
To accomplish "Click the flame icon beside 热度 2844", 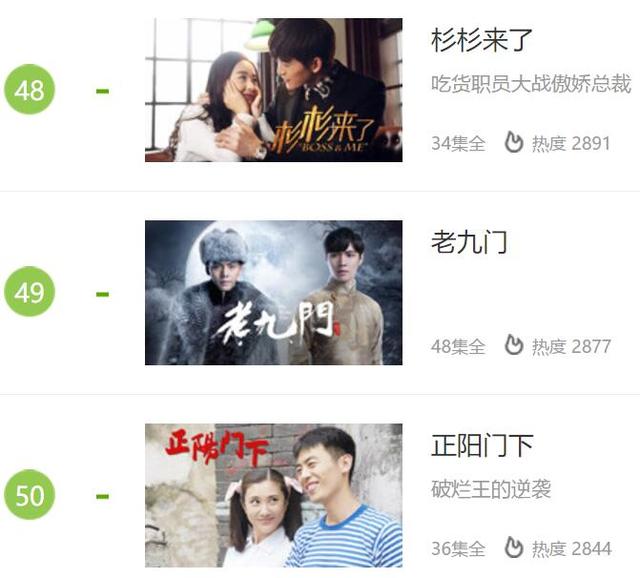I will point(514,547).
